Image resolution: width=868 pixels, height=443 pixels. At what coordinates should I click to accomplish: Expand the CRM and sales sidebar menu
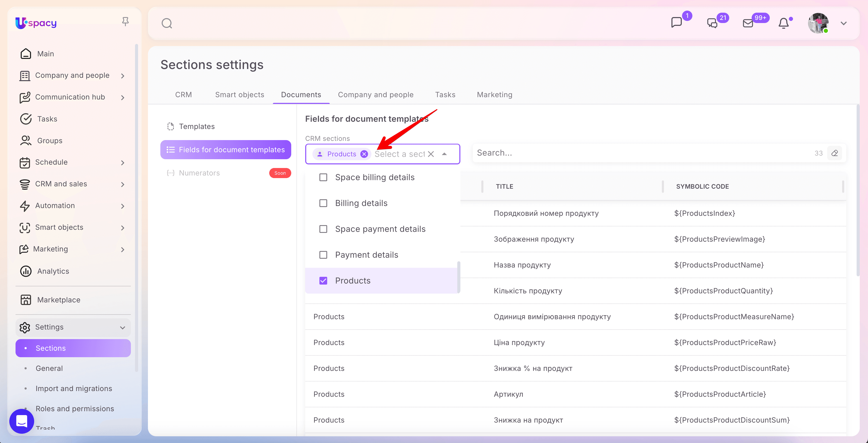click(73, 184)
